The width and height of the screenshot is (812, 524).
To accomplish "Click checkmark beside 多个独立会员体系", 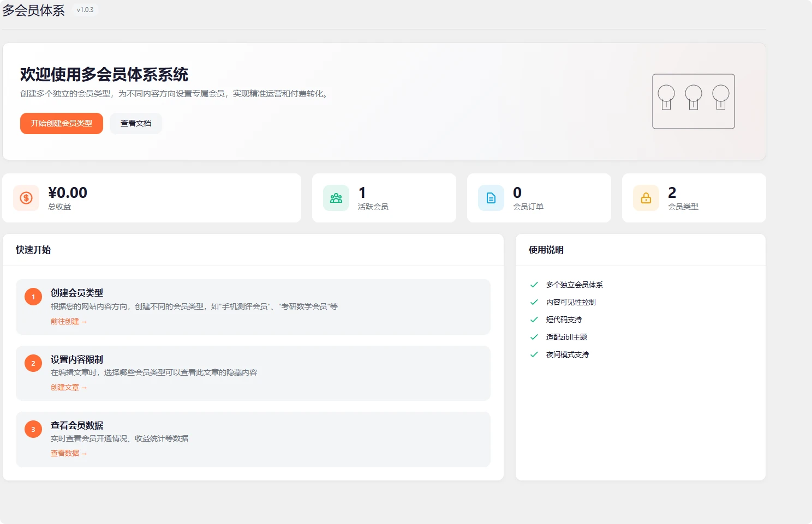I will pos(533,284).
